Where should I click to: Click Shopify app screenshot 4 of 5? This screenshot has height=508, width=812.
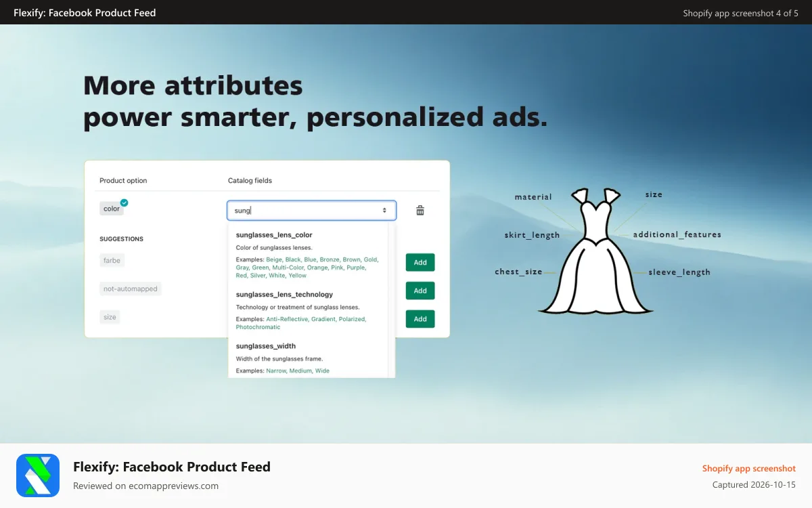[740, 13]
